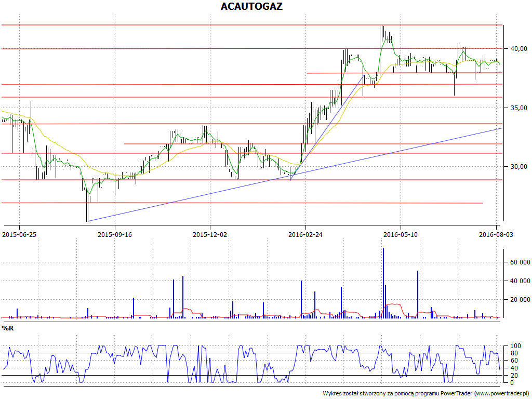This screenshot has width=532, height=399.
Task: Click the 40,00 price axis label
Action: (x=519, y=49)
